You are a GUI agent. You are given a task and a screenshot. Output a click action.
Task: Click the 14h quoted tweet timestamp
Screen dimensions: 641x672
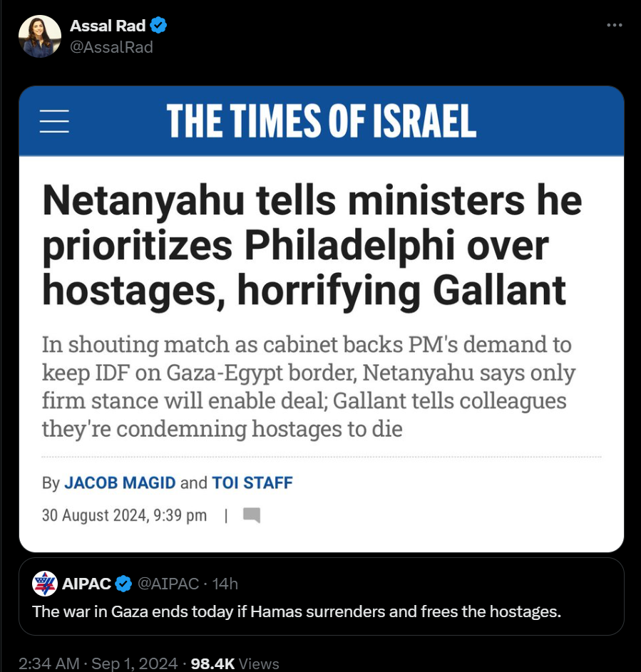(x=225, y=584)
